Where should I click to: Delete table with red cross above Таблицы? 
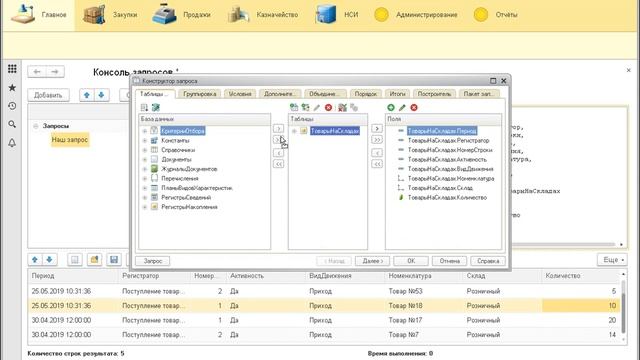[x=328, y=107]
